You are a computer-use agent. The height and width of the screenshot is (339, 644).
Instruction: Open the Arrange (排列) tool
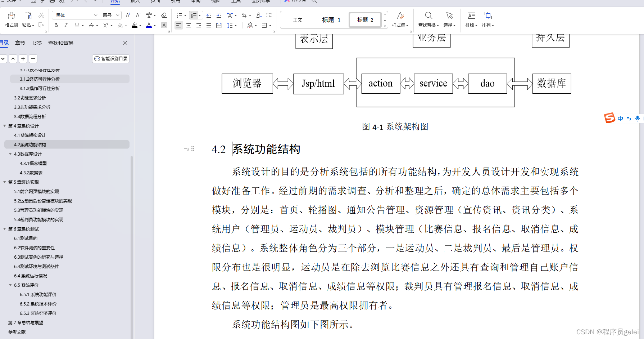(x=488, y=19)
